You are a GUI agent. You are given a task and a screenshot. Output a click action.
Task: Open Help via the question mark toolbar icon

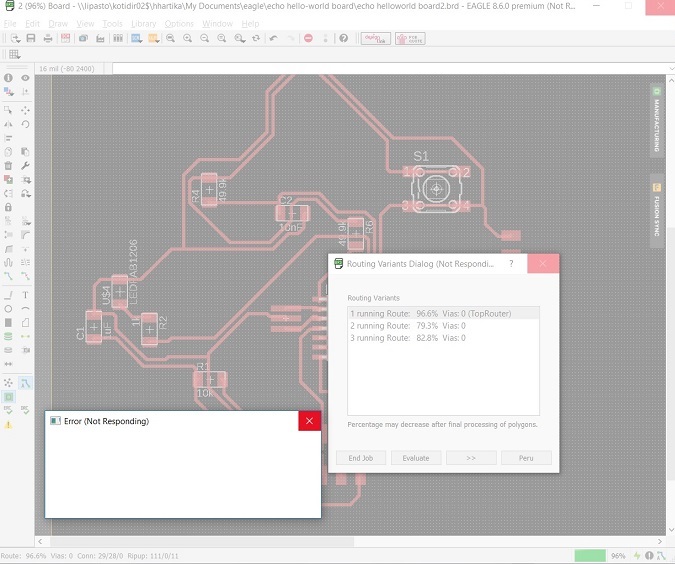pyautogui.click(x=343, y=38)
